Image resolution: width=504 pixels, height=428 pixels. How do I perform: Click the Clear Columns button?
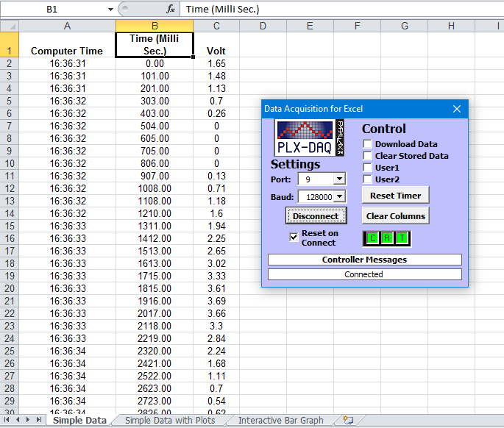coord(396,216)
